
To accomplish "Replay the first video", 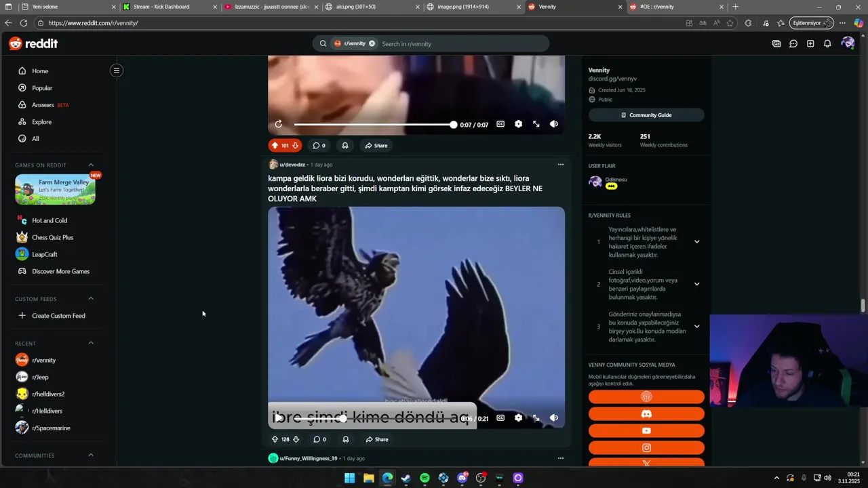I will click(279, 124).
